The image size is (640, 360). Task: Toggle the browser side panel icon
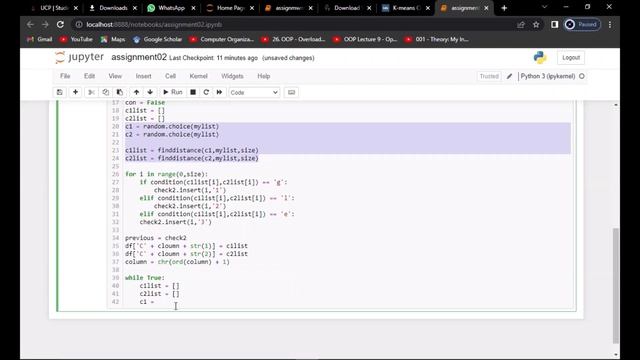click(x=554, y=25)
